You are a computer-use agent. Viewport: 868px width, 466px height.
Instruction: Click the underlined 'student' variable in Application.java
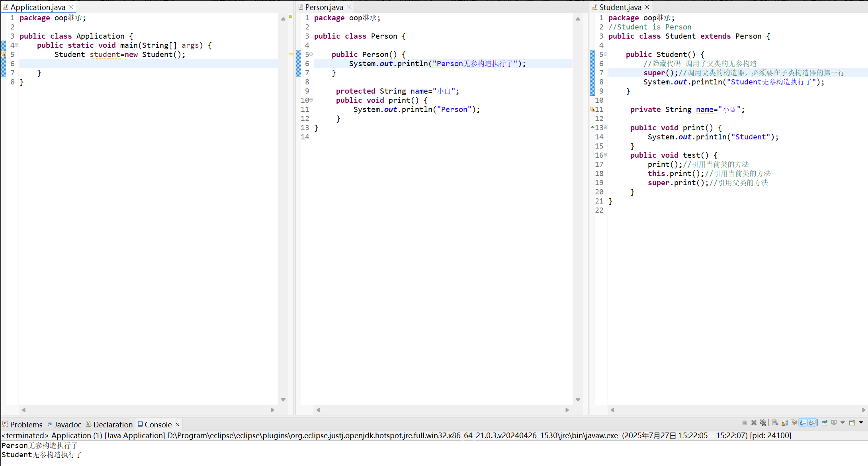(105, 55)
